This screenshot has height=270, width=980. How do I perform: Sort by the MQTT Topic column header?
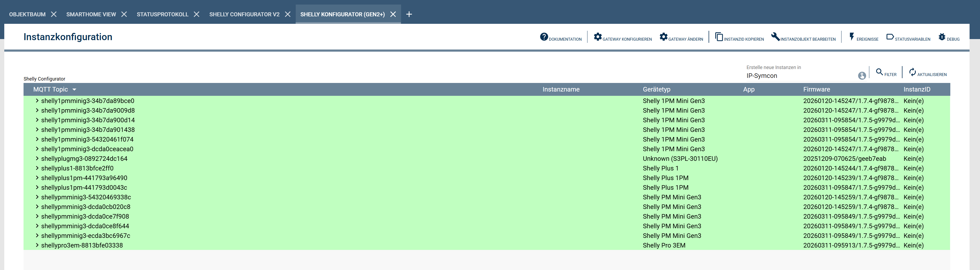click(x=51, y=89)
